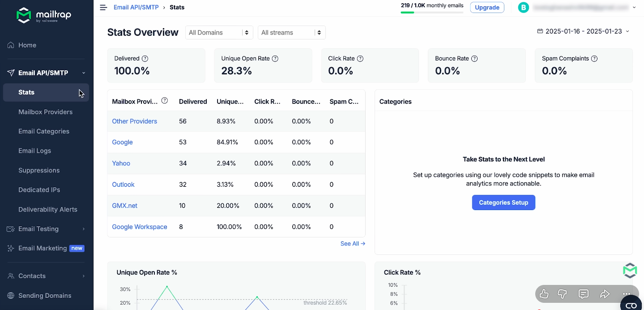Click the 28.3% Unique Open Rate value
The image size is (644, 310).
pyautogui.click(x=236, y=71)
